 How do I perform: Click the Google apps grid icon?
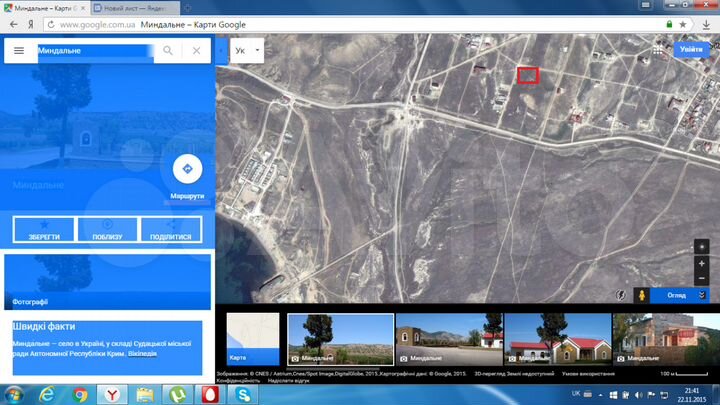pos(658,50)
